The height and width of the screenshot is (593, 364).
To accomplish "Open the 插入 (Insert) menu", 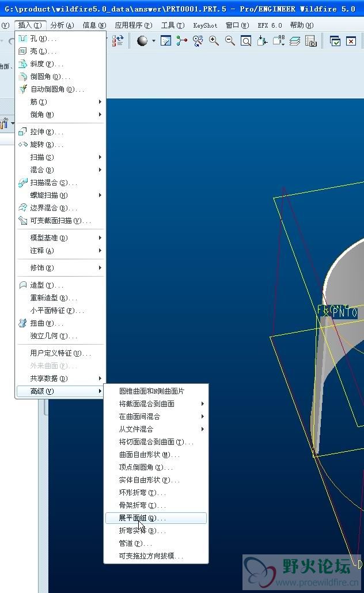I will point(31,25).
